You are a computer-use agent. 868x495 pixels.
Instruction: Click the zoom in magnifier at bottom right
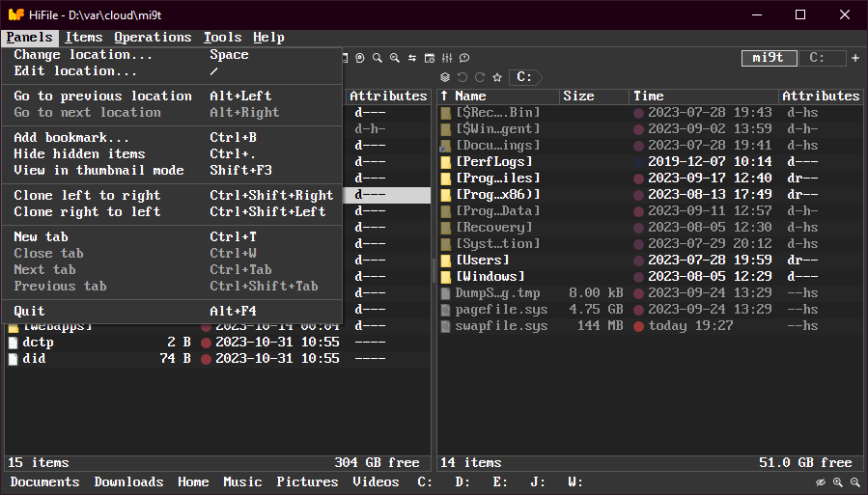pyautogui.click(x=837, y=482)
